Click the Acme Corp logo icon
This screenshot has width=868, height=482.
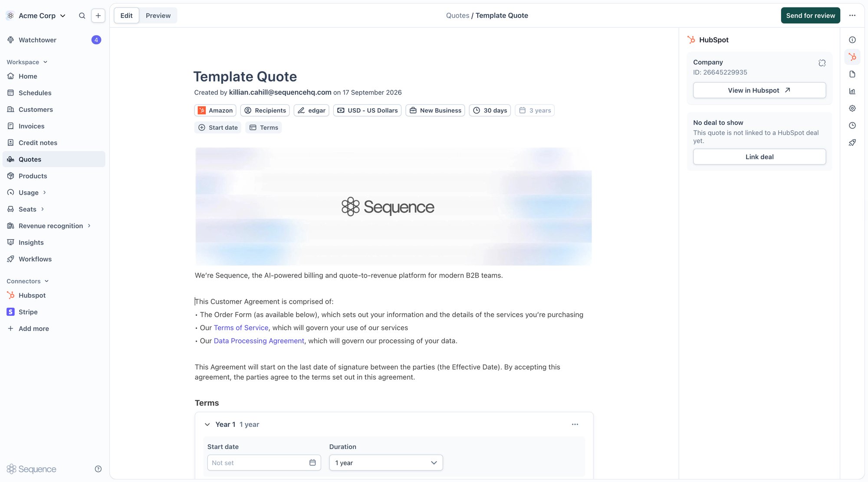click(x=10, y=16)
